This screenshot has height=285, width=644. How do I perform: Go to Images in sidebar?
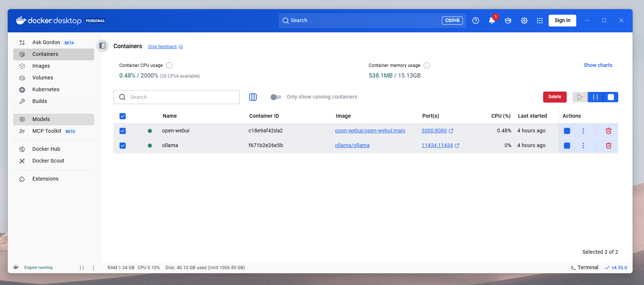point(41,66)
